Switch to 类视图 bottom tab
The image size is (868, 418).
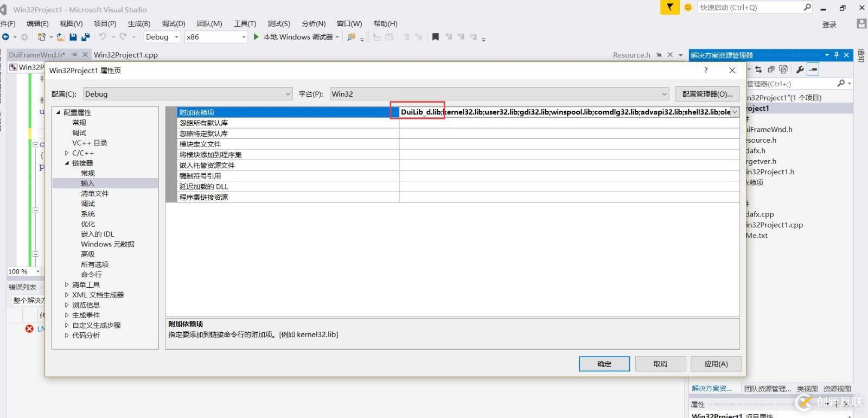[807, 389]
